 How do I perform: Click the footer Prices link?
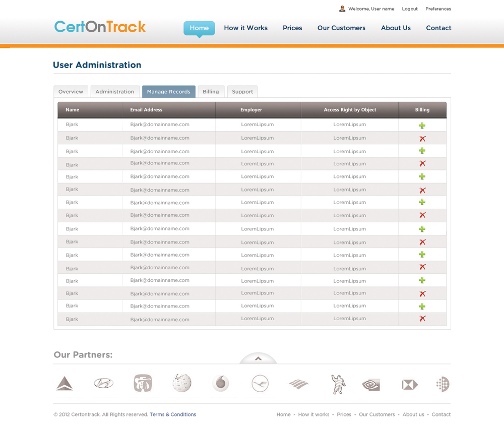point(344,414)
